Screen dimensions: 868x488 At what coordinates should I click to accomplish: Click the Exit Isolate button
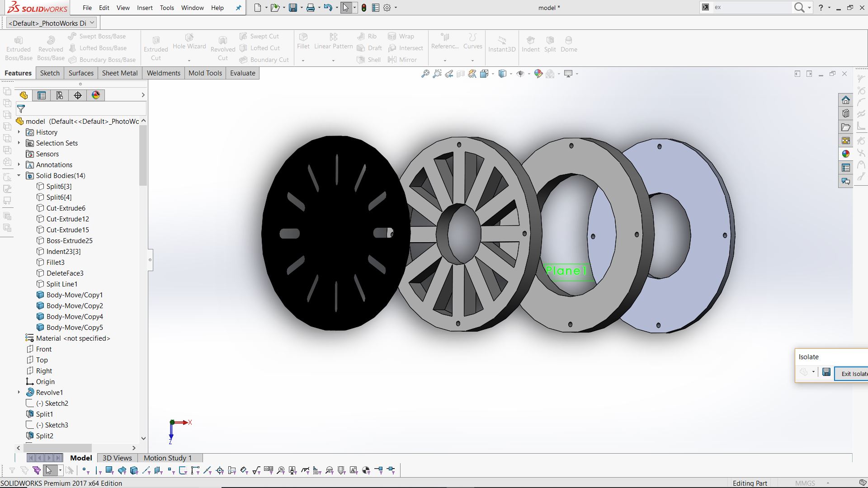853,374
